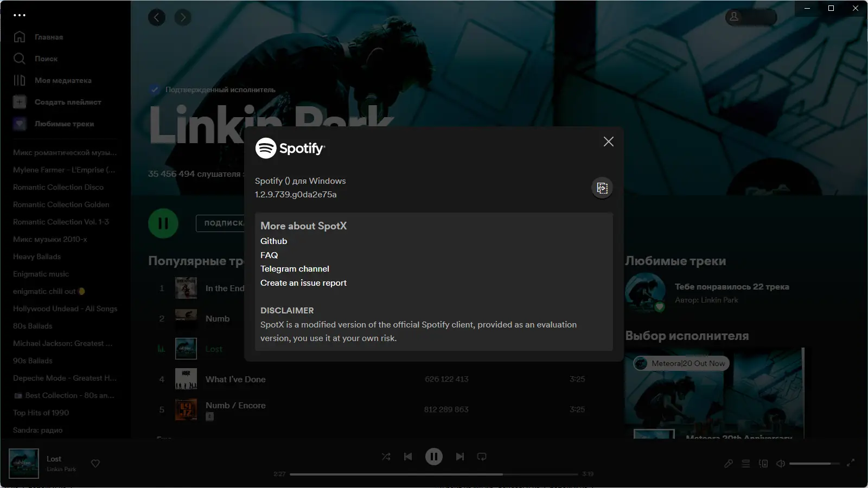Open playlist '90s Ballads'
Viewport: 868px width, 488px height.
[x=33, y=361]
